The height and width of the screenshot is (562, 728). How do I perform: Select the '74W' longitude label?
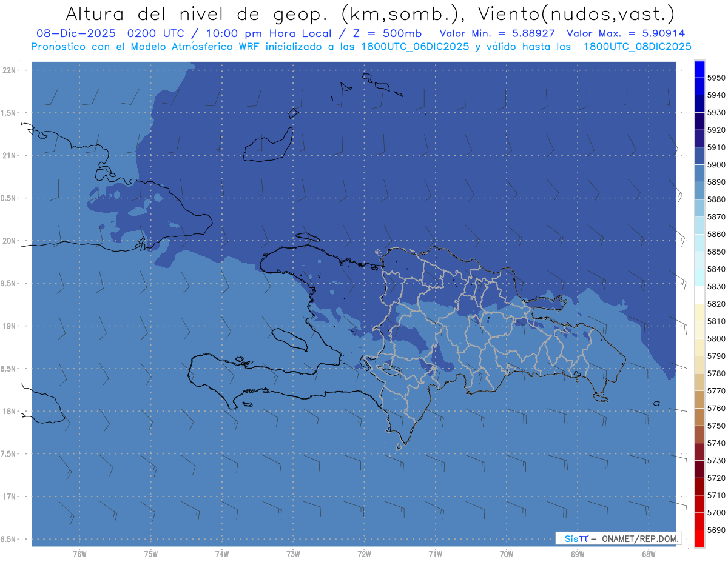point(222,554)
